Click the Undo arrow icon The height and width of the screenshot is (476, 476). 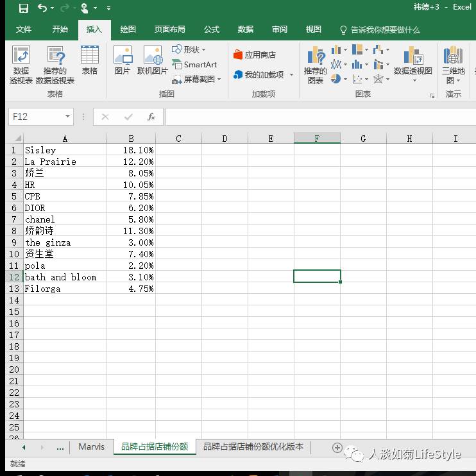42,8
